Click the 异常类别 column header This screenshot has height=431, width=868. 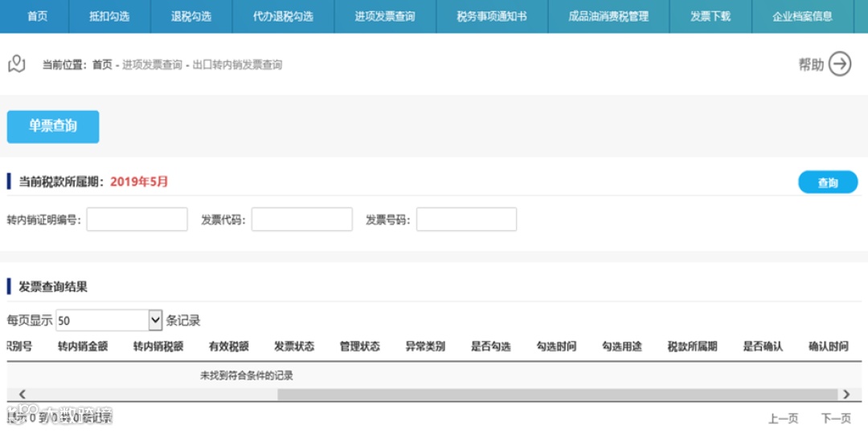tap(425, 347)
